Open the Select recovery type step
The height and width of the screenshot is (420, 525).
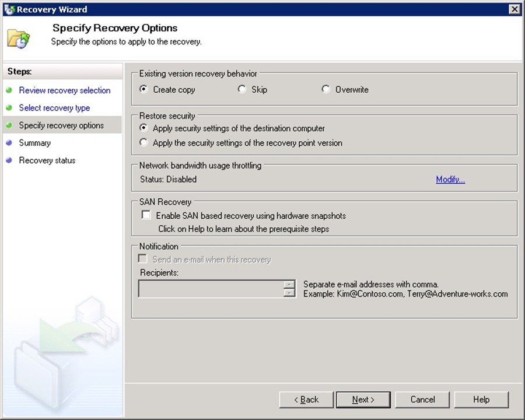[54, 108]
